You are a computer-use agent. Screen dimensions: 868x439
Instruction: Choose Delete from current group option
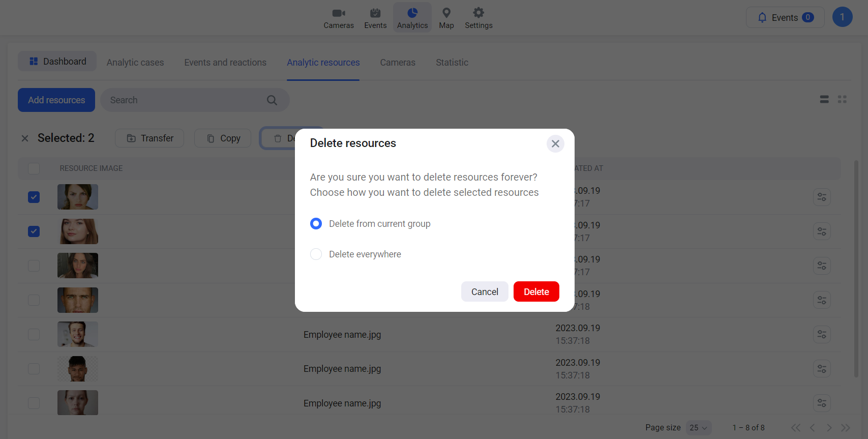coord(316,224)
